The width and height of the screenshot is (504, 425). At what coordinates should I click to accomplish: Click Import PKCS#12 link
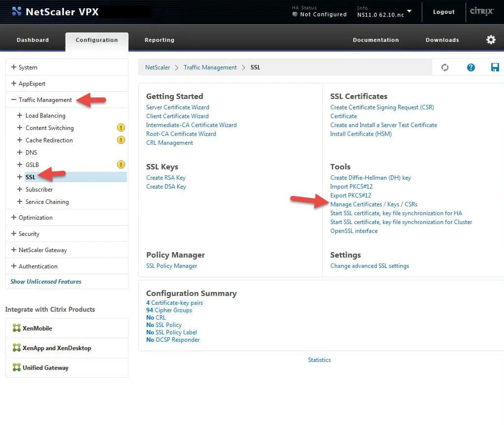351,187
